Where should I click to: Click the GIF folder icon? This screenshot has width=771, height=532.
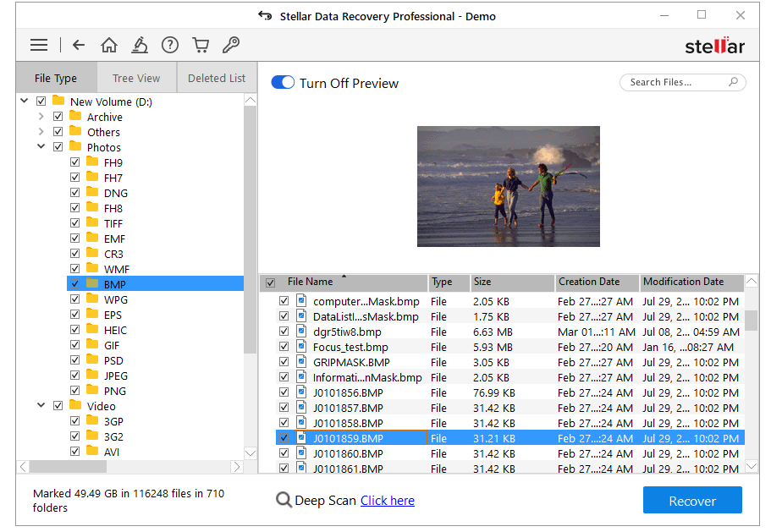coord(92,344)
